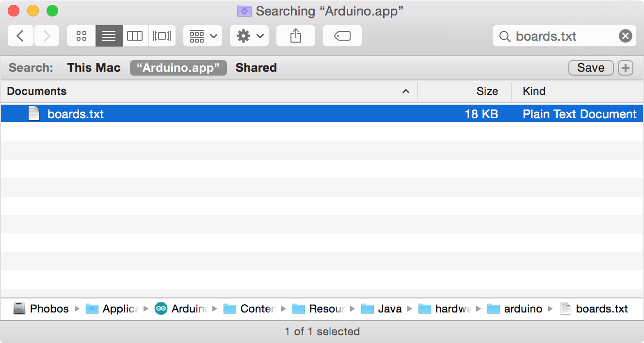This screenshot has width=644, height=343.
Task: Keep searching within Arduino.app scope
Action: click(178, 68)
